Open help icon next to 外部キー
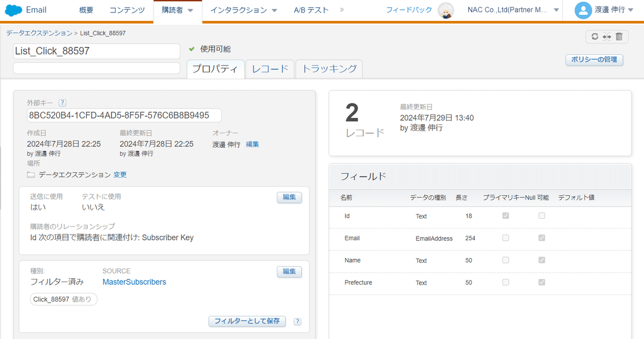 (x=62, y=102)
